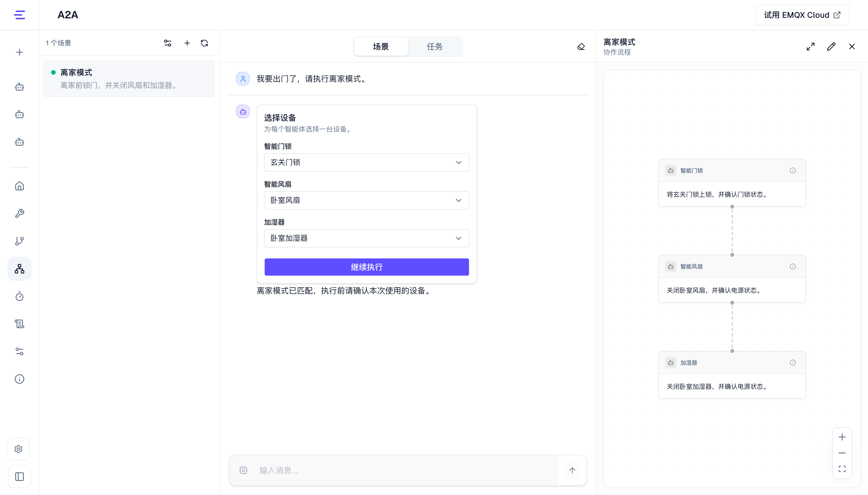Open the 试用 EMQX Cloud link

point(802,15)
